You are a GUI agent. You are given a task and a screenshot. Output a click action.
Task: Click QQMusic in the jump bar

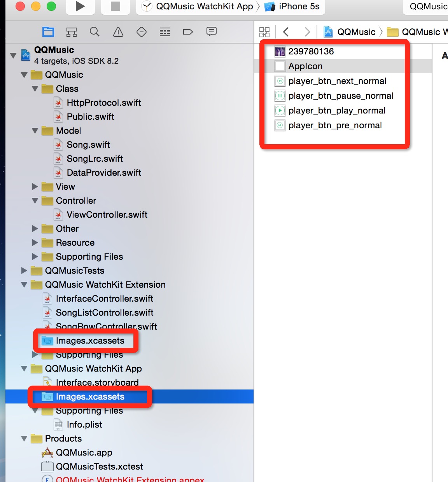pos(350,32)
